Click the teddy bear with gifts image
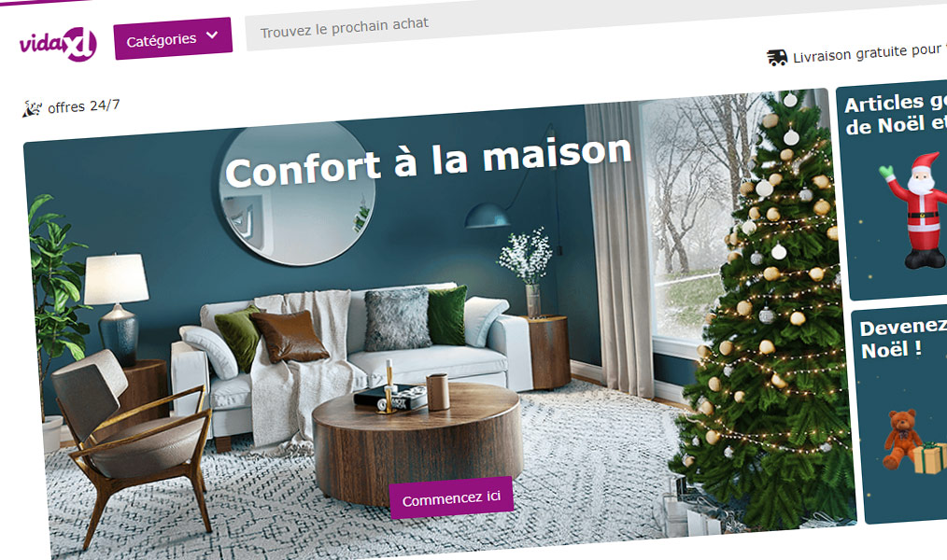Image resolution: width=947 pixels, height=560 pixels. (912, 441)
